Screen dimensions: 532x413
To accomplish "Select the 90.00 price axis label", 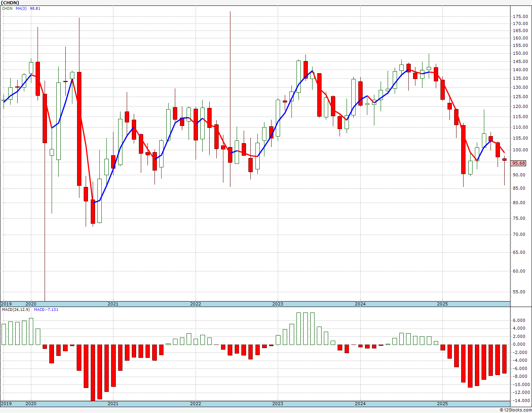I will click(x=519, y=175).
